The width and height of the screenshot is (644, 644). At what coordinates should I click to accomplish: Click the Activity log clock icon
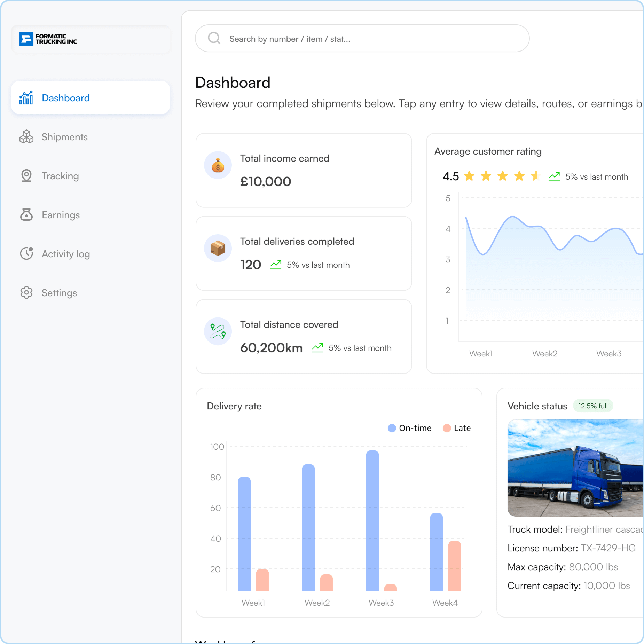(26, 254)
